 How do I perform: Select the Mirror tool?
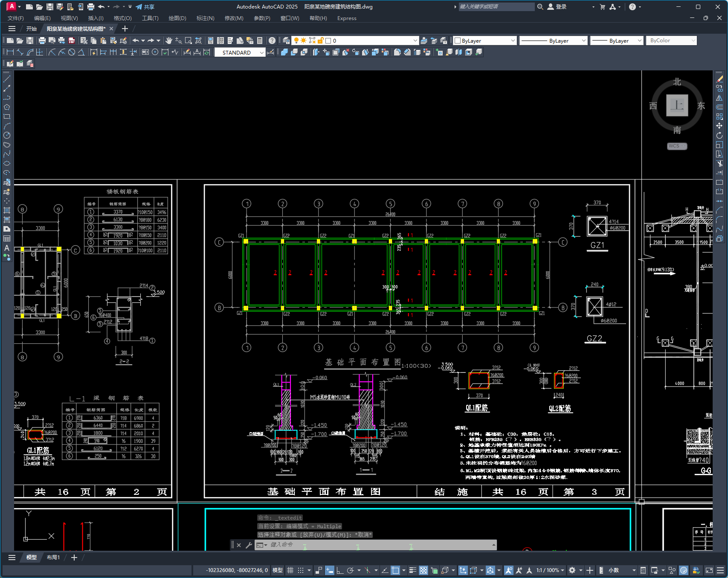[x=719, y=98]
